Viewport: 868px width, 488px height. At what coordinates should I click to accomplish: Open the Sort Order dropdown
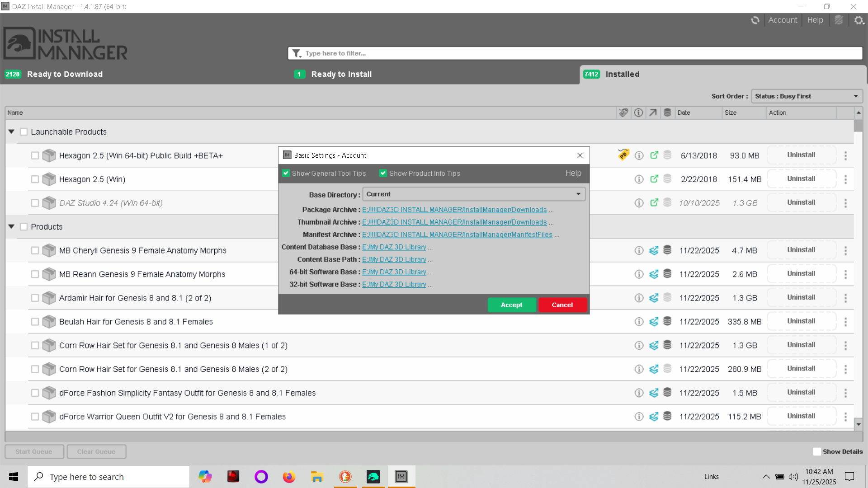[x=807, y=96]
